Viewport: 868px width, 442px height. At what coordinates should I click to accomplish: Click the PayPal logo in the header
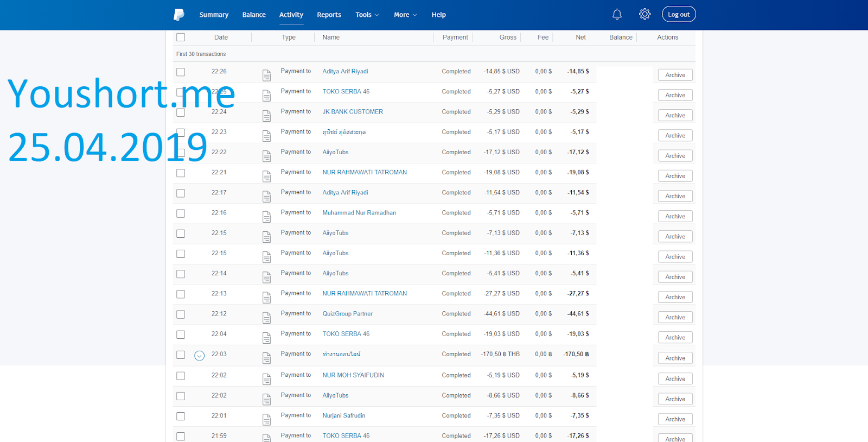179,15
